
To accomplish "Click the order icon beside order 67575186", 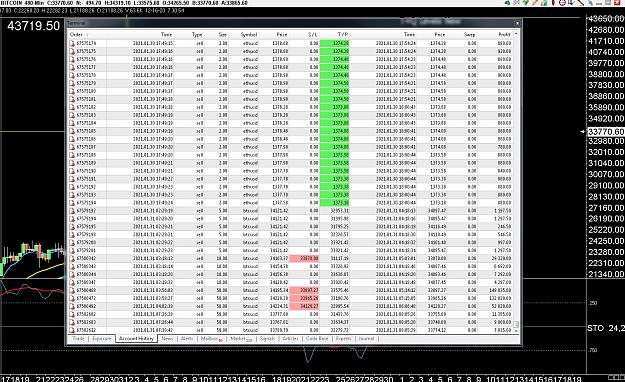I will click(x=72, y=139).
